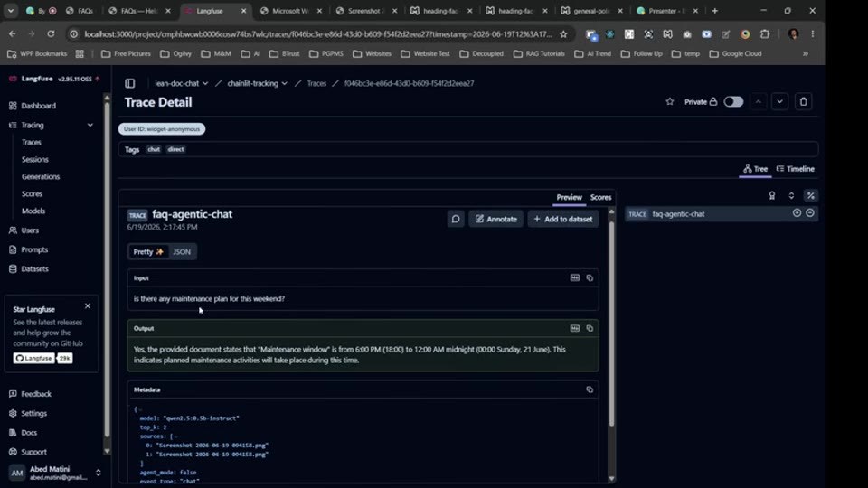Open new browser tab
This screenshot has height=488, width=868.
click(714, 11)
